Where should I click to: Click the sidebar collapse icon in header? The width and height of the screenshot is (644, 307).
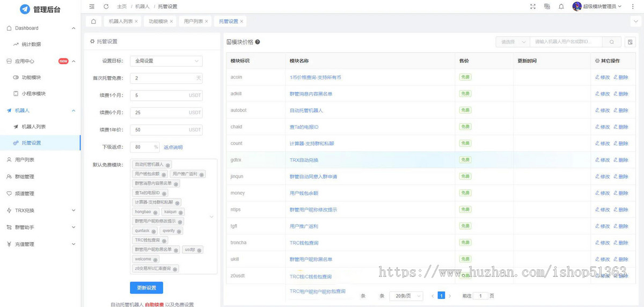pos(92,6)
